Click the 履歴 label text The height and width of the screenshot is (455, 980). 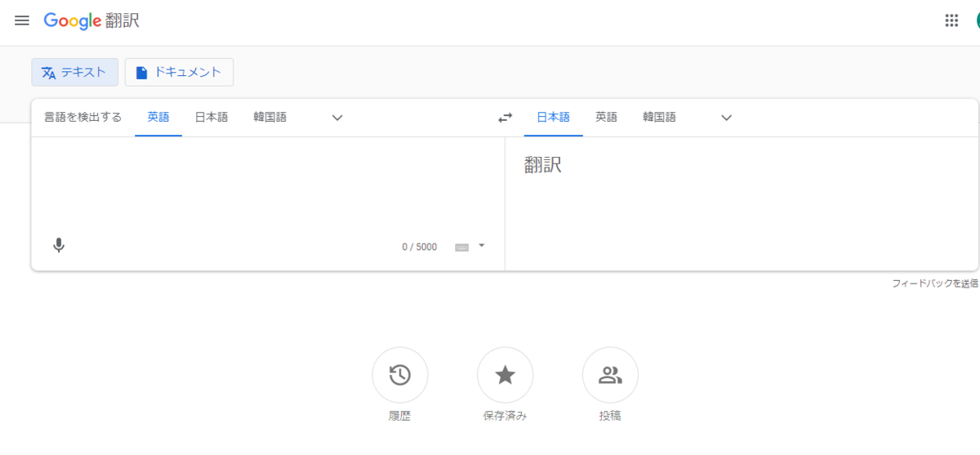click(x=399, y=416)
